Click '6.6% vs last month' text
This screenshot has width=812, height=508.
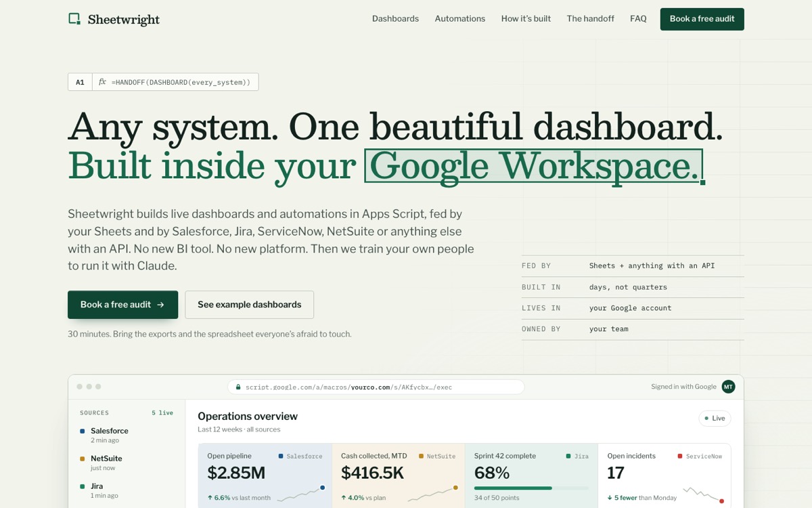[239, 498]
